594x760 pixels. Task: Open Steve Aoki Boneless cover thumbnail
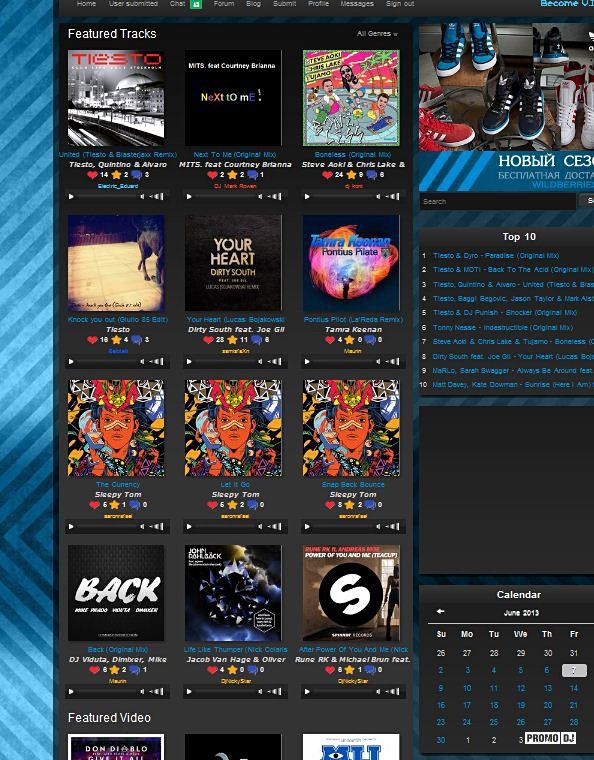click(x=351, y=98)
